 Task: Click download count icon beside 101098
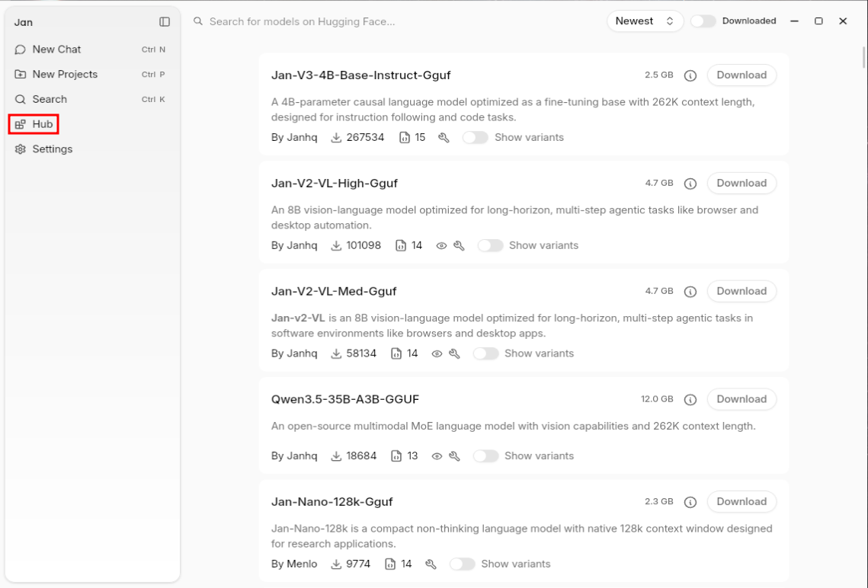[336, 245]
